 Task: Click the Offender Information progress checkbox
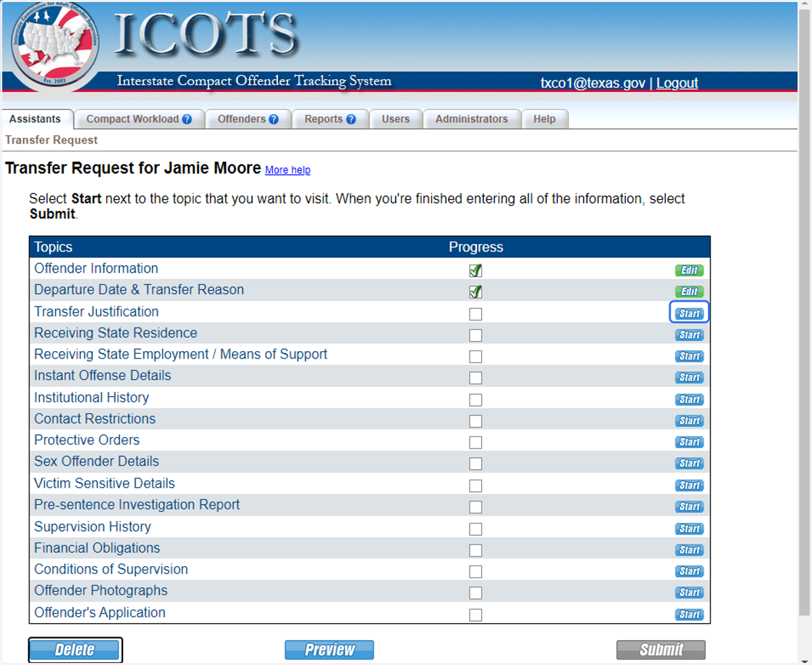[476, 271]
